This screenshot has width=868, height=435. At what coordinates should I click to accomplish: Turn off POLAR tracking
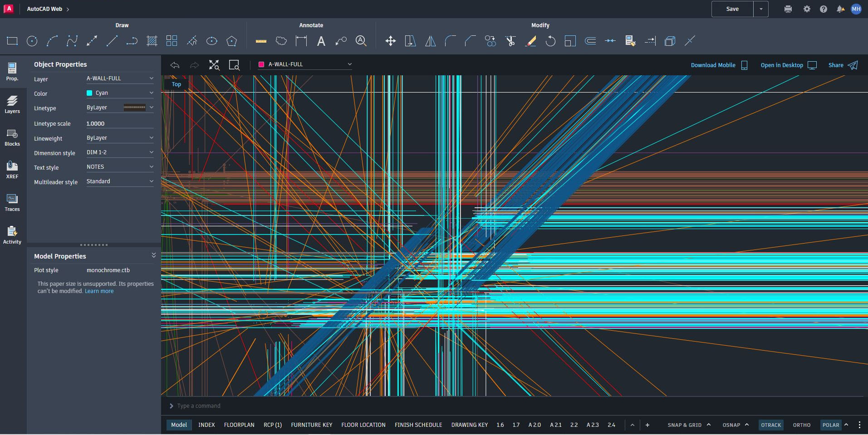click(831, 425)
